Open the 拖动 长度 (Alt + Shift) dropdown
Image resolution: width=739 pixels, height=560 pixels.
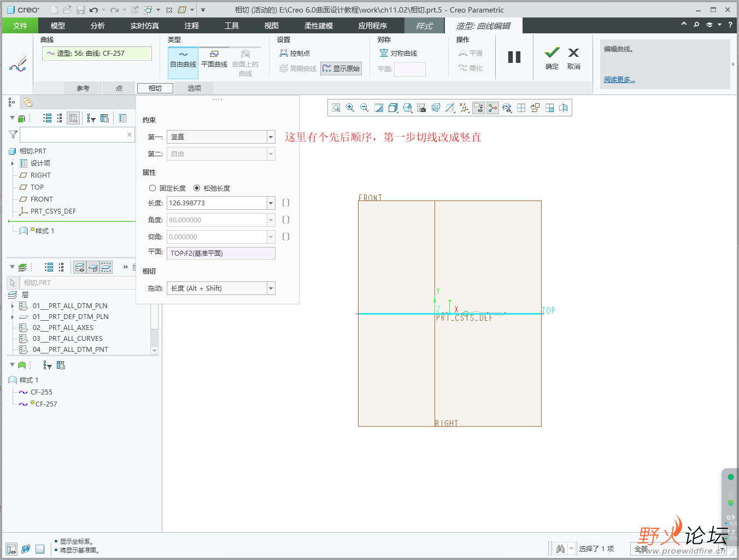(271, 288)
